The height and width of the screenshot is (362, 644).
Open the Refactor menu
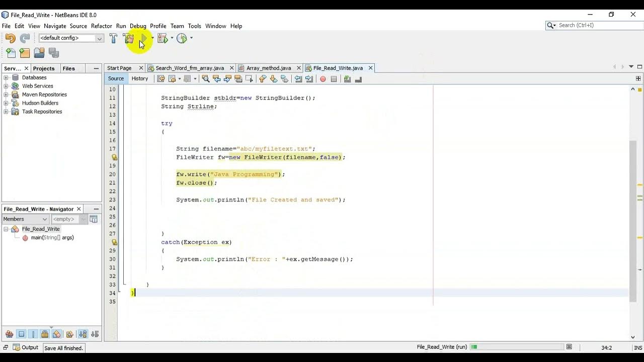click(x=102, y=26)
